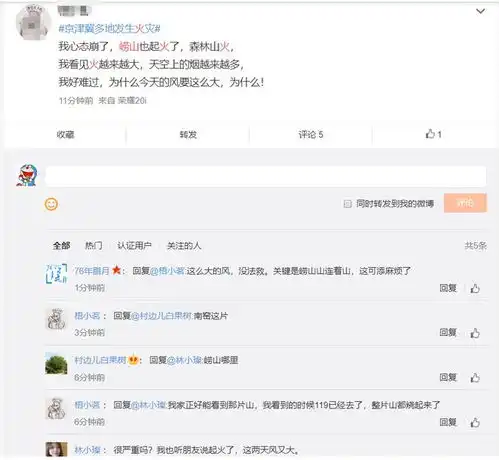The image size is (499, 460).
Task: Click membership badge beside 村边儿白果树
Action: tap(133, 360)
